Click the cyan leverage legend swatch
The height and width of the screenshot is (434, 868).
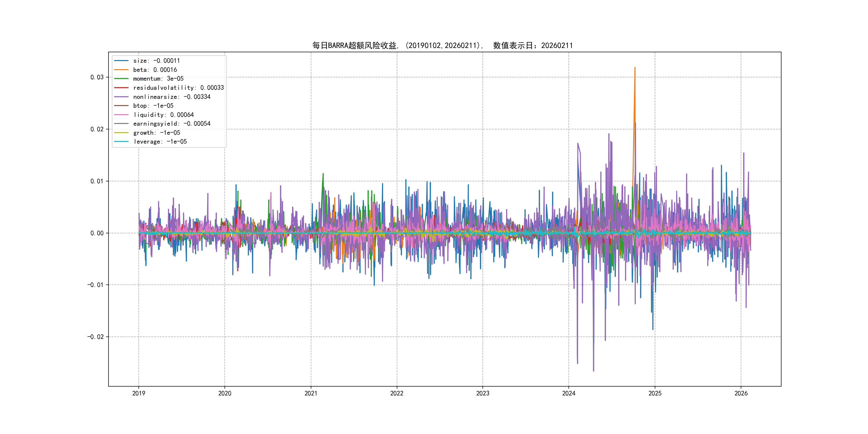pos(121,141)
